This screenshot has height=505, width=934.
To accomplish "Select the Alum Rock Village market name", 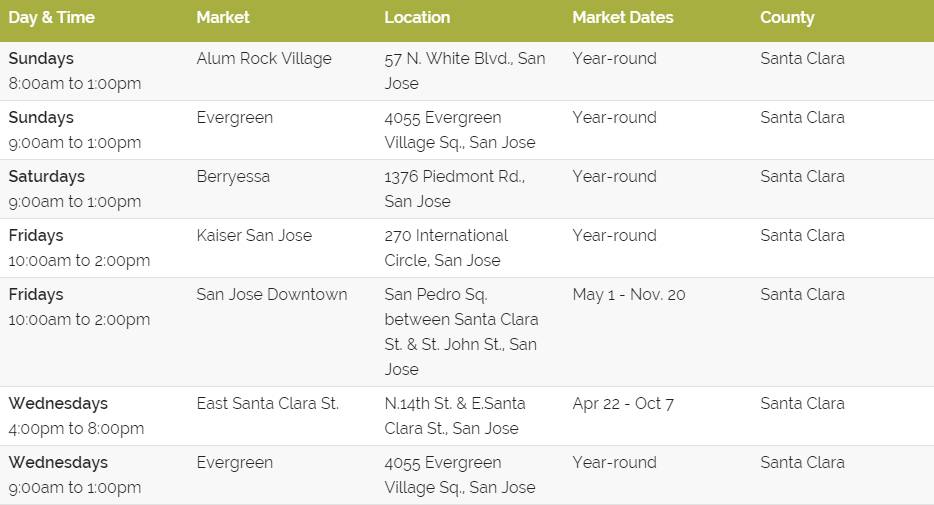I will coord(264,58).
